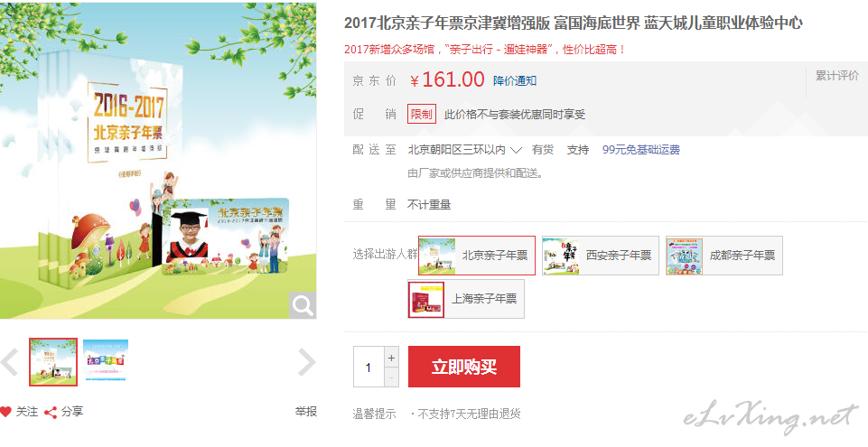This screenshot has height=447, width=868.
Task: Open the 累计评价 reviews tab
Action: click(x=837, y=76)
